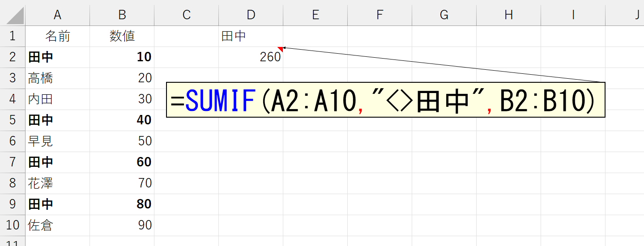Click cell A7 with bold 田中
The image size is (644, 246).
(x=57, y=162)
